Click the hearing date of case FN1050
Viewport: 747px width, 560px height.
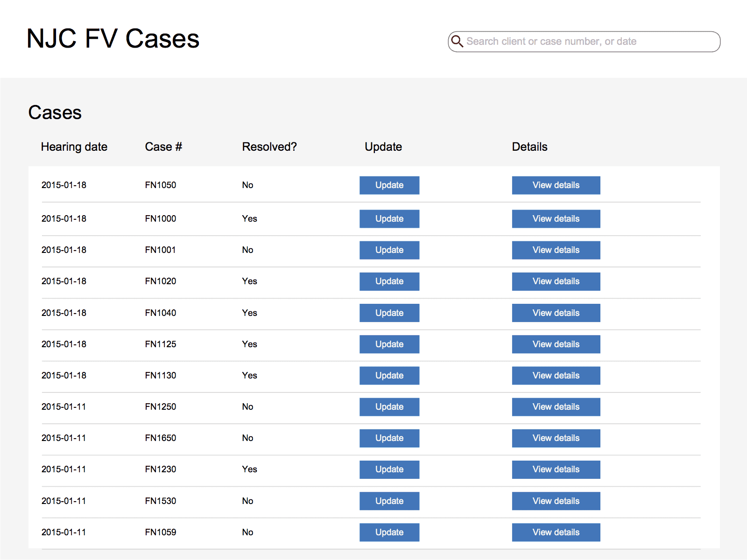click(x=64, y=185)
